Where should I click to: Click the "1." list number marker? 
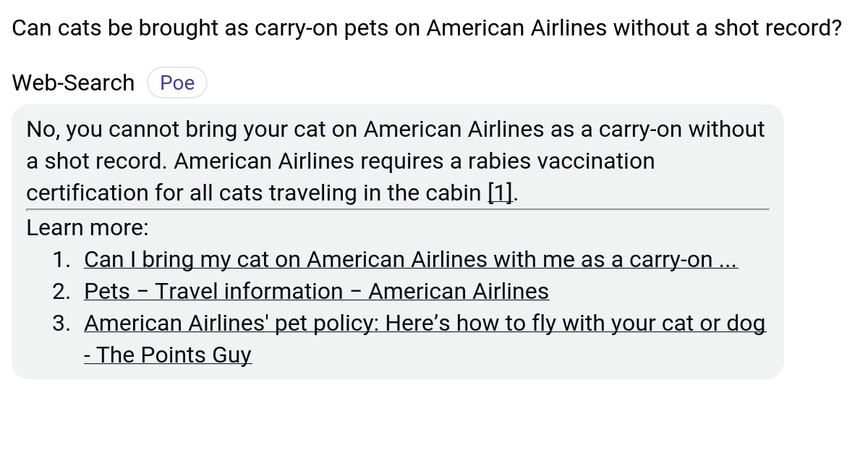tap(64, 259)
